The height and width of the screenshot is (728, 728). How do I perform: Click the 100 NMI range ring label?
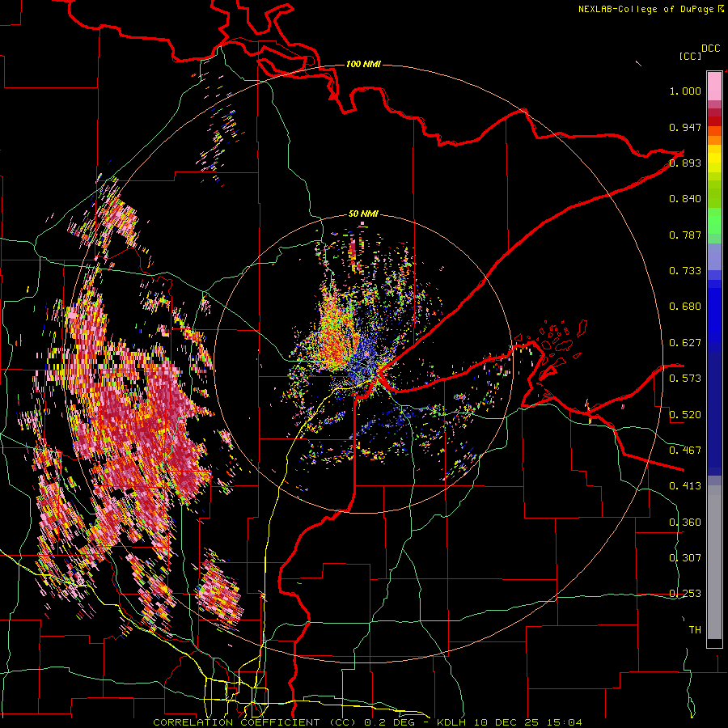pos(363,64)
